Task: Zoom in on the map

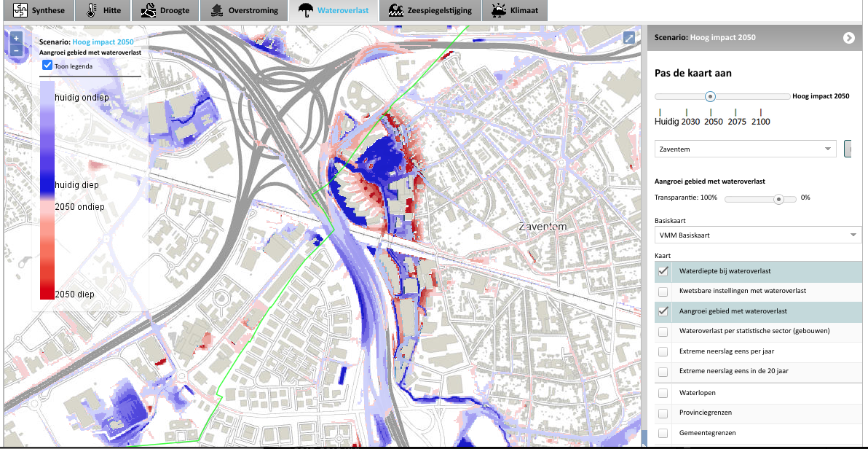Action: point(16,38)
